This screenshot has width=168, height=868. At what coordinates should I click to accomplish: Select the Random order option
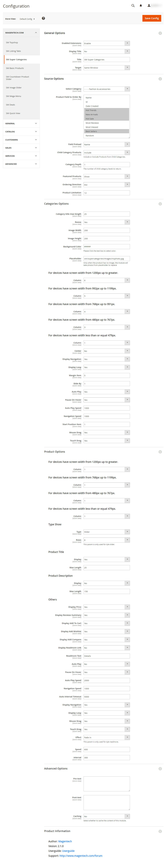coord(90,135)
